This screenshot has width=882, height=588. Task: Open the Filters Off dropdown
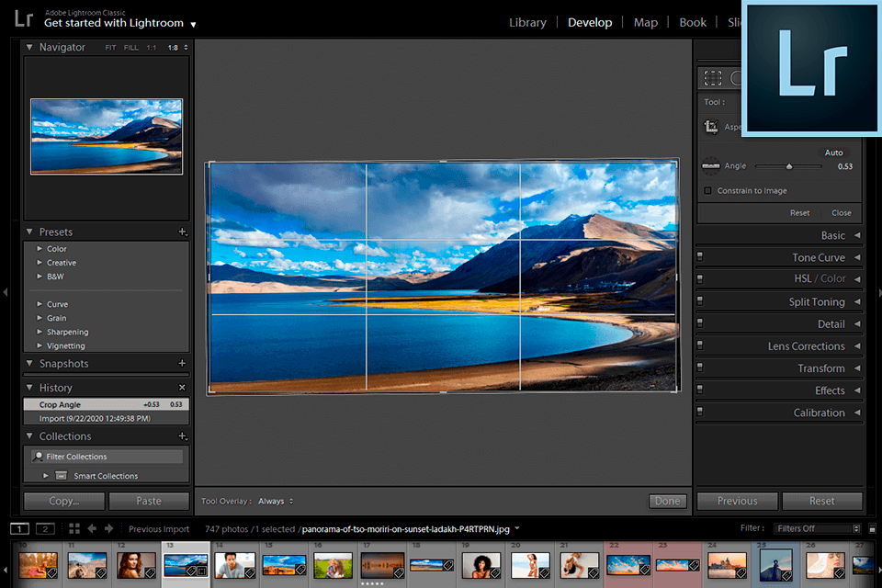818,528
